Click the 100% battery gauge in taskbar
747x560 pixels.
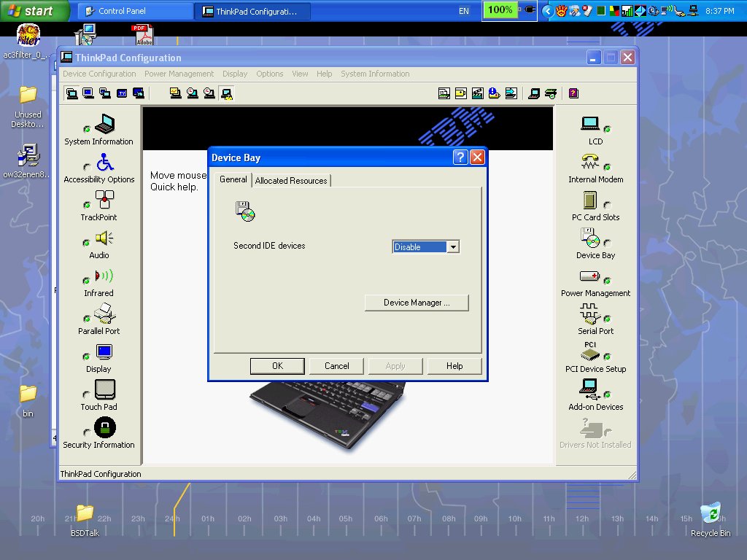tap(500, 10)
